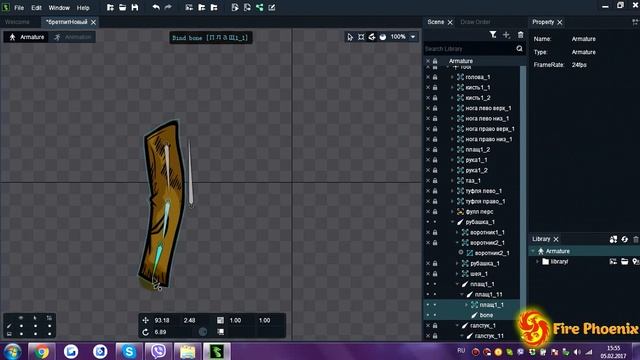Click the mesh icon beside голова_1

(460, 77)
